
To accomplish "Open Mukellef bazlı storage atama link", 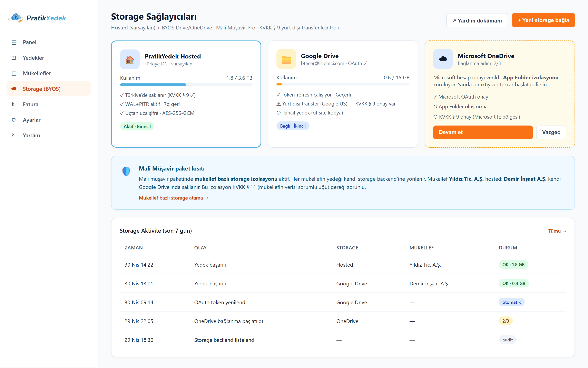I will pos(174,198).
